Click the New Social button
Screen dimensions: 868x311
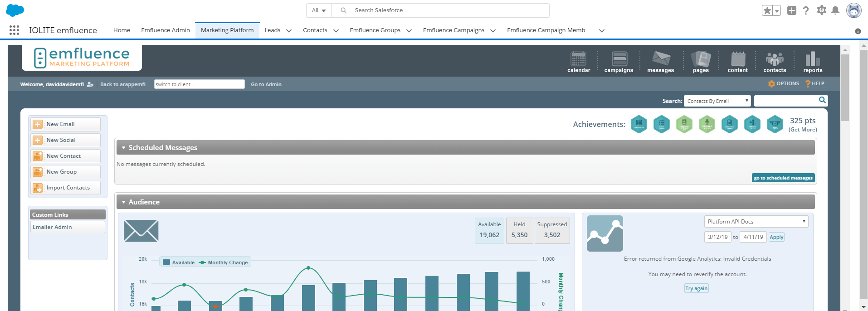66,140
